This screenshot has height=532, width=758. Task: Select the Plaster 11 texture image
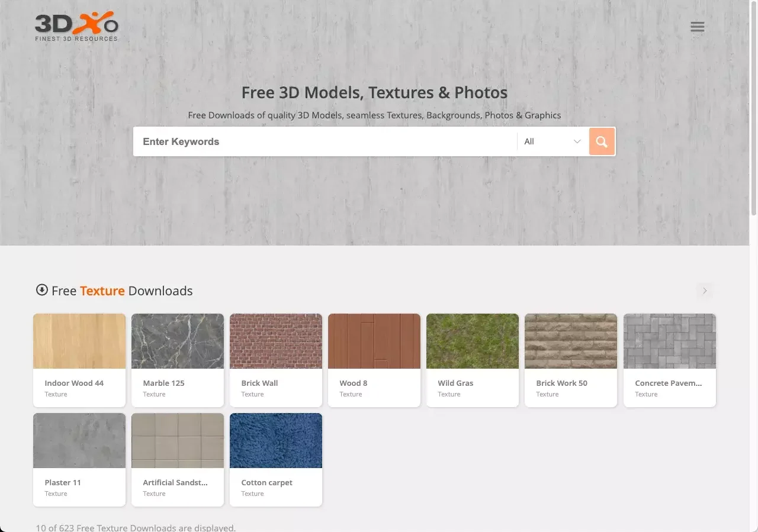click(x=79, y=440)
